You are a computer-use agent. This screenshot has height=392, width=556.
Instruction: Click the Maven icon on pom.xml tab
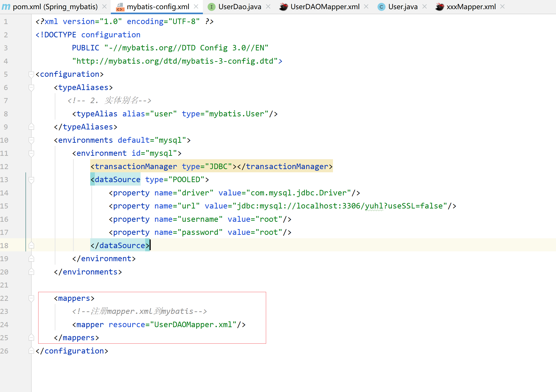pos(6,7)
